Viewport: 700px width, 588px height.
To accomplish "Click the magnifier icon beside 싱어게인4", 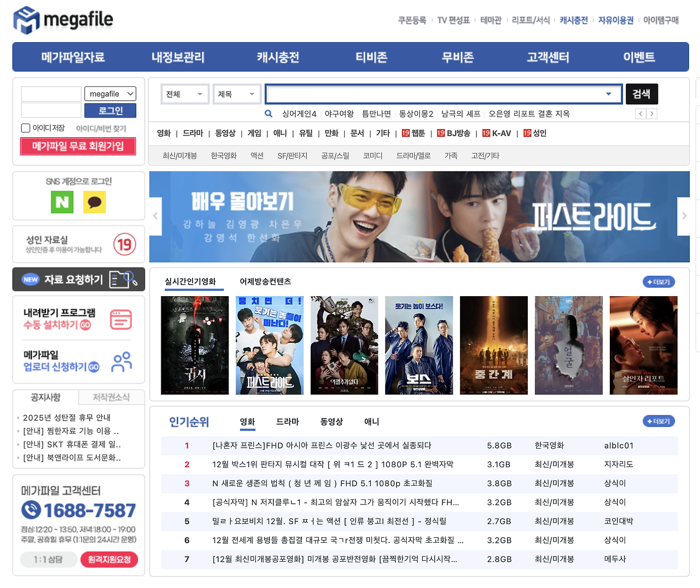I will coord(269,113).
